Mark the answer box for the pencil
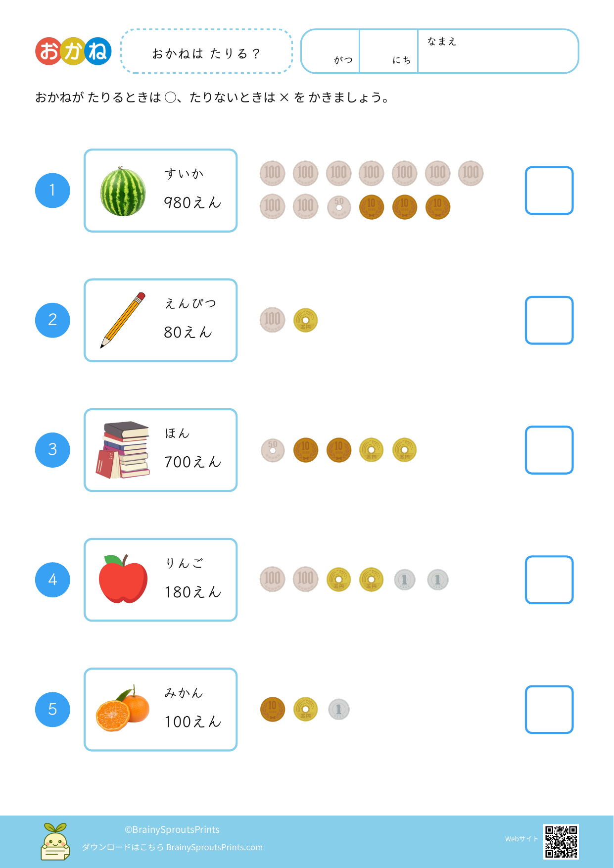The height and width of the screenshot is (868, 614). (549, 320)
